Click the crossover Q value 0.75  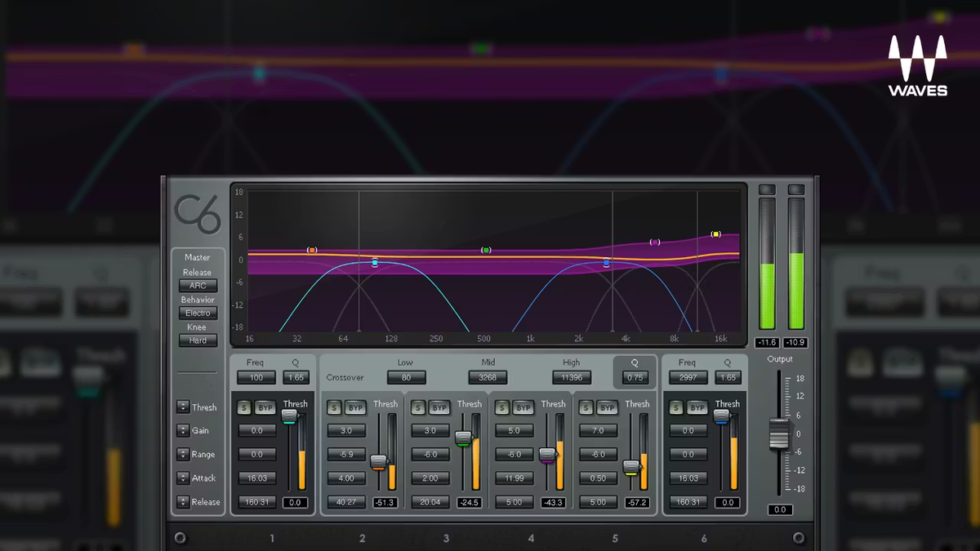point(635,377)
